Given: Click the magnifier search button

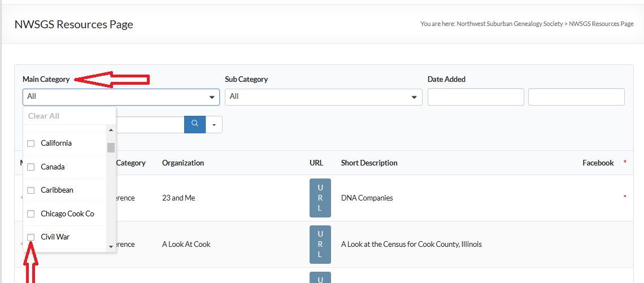Looking at the screenshot, I should tap(194, 124).
